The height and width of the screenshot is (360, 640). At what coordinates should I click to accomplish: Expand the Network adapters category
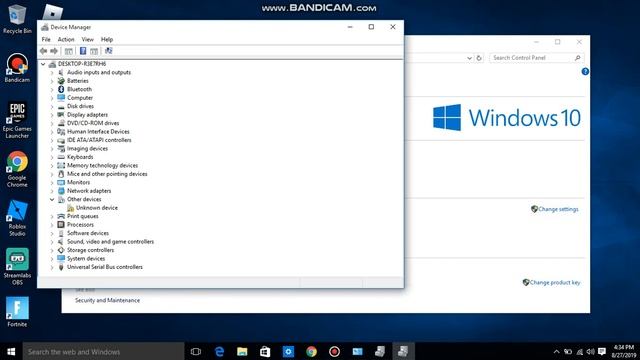(x=52, y=191)
